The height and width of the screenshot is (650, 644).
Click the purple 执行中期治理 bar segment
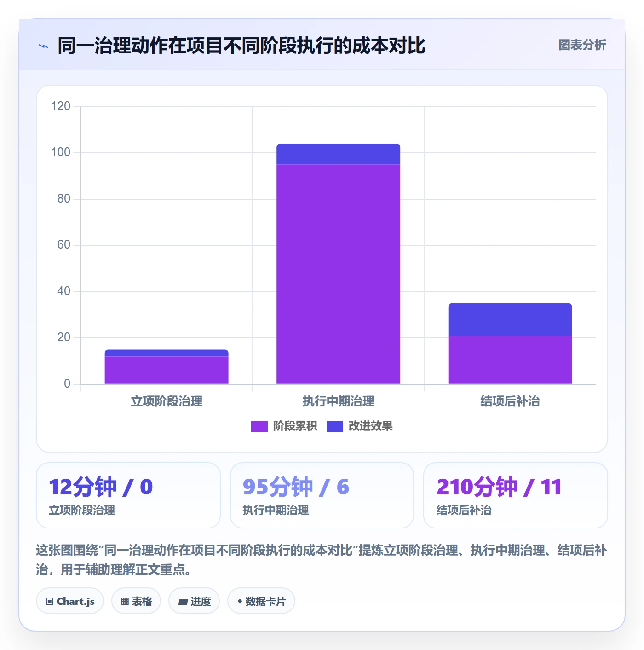tap(338, 274)
